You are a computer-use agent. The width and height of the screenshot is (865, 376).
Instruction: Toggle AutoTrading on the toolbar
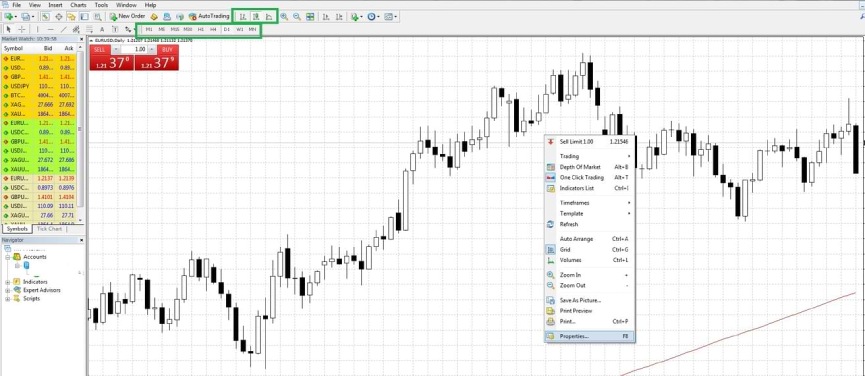[209, 17]
